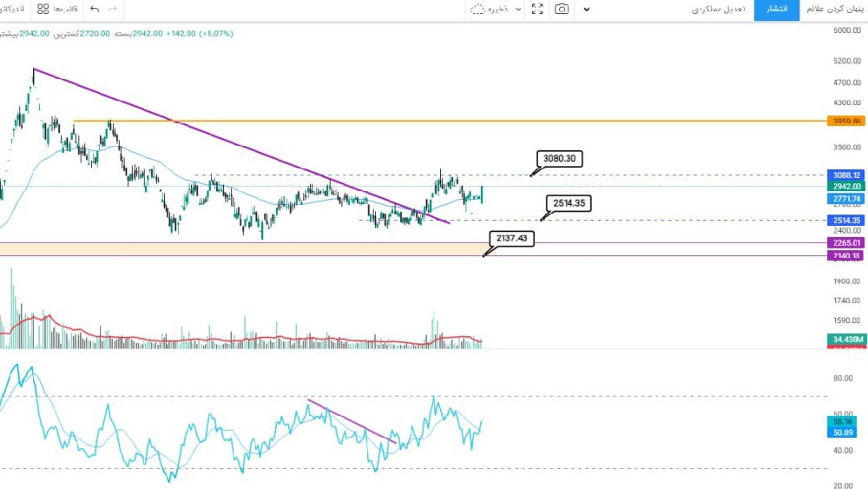The width and height of the screenshot is (868, 489).
Task: Redo the last chart action
Action: (x=113, y=9)
